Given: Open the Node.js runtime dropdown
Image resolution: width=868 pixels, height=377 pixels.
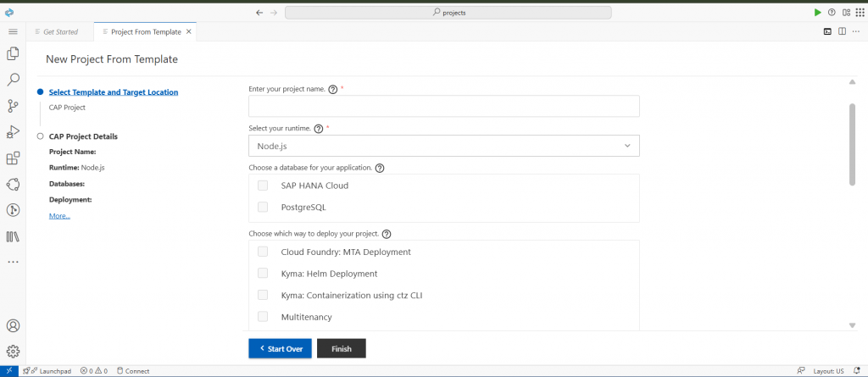Looking at the screenshot, I should 444,147.
